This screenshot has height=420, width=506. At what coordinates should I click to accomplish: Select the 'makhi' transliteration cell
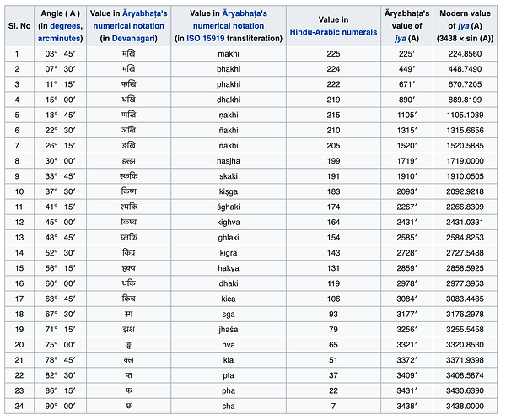229,54
